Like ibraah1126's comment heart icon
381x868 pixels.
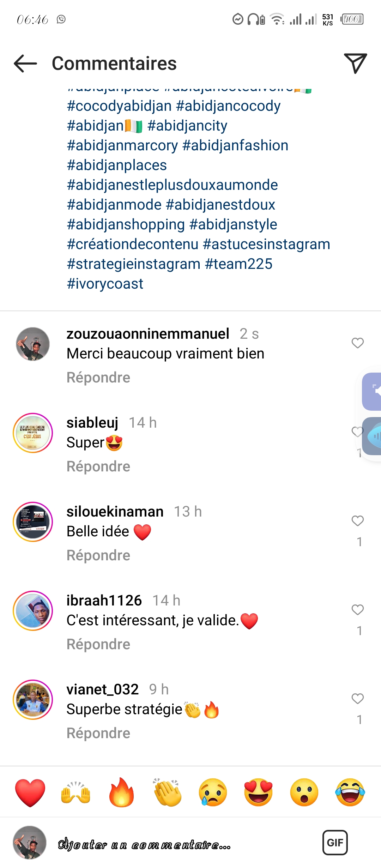tap(358, 610)
